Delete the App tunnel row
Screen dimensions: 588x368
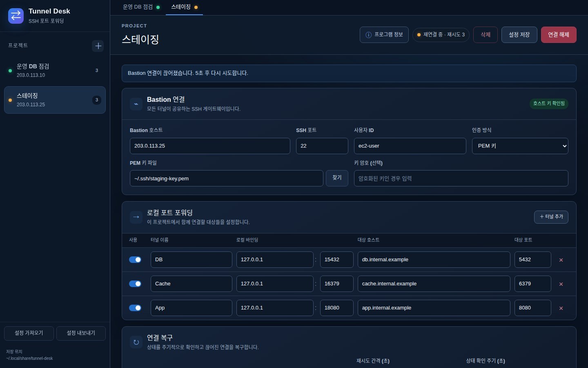click(x=561, y=308)
